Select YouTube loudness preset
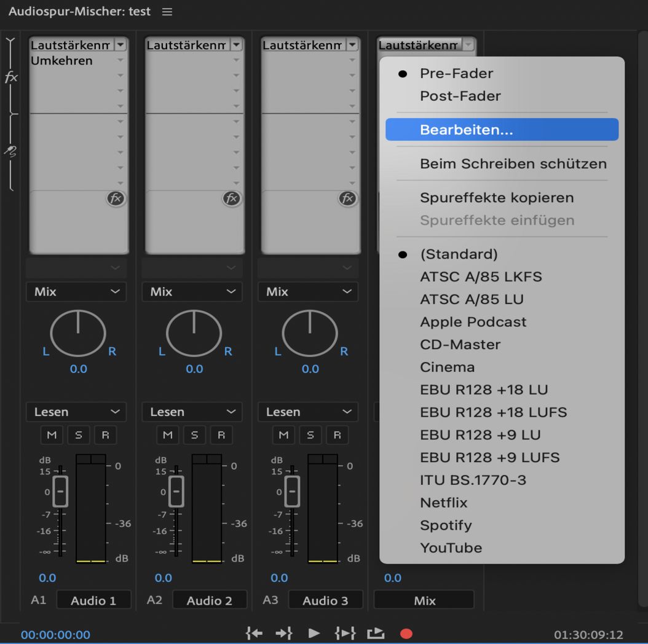648x644 pixels. 502,548
